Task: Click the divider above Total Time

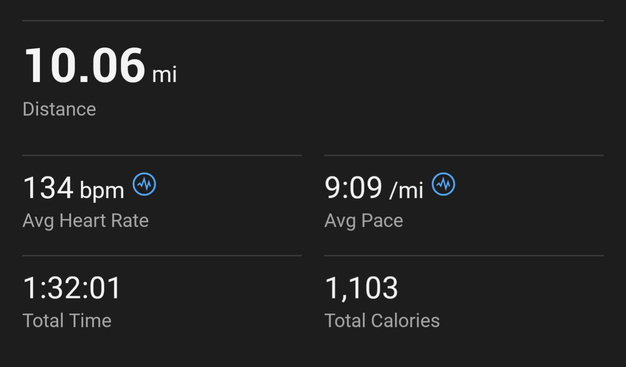Action: 162,255
